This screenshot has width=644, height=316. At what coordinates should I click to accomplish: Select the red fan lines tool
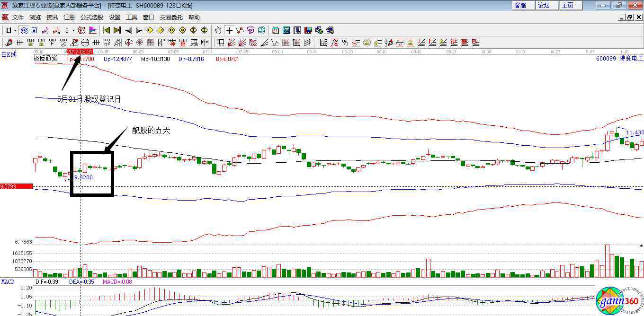click(232, 43)
